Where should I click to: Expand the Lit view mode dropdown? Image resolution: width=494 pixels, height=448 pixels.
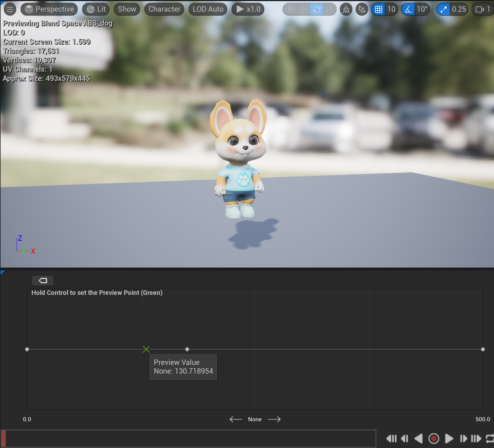[96, 9]
